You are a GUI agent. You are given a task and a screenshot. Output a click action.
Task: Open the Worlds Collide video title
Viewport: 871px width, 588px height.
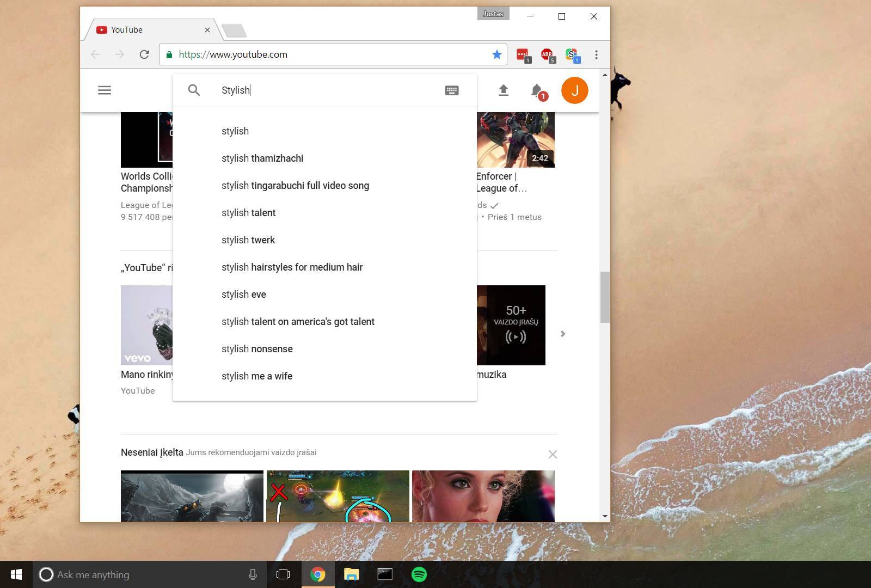[146, 182]
